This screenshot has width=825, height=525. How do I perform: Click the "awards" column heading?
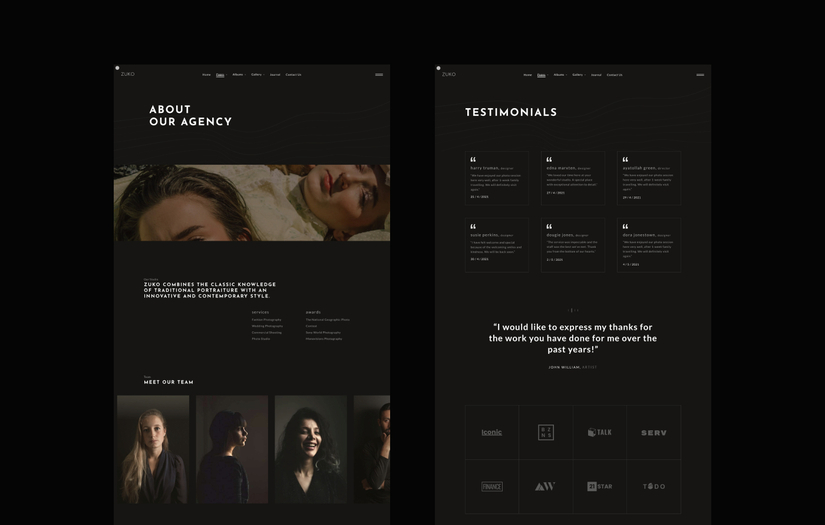[313, 312]
